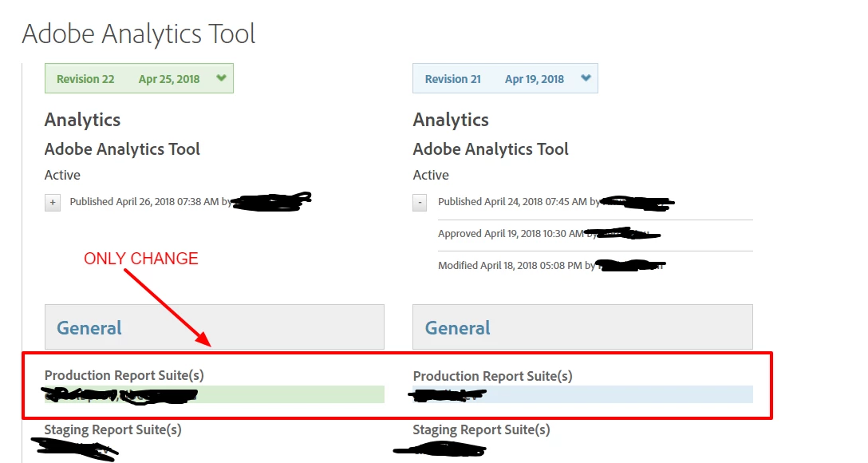Click the 'Approved April 19, 2018 10:30 AM' entry
Image resolution: width=868 pixels, height=463 pixels.
511,234
